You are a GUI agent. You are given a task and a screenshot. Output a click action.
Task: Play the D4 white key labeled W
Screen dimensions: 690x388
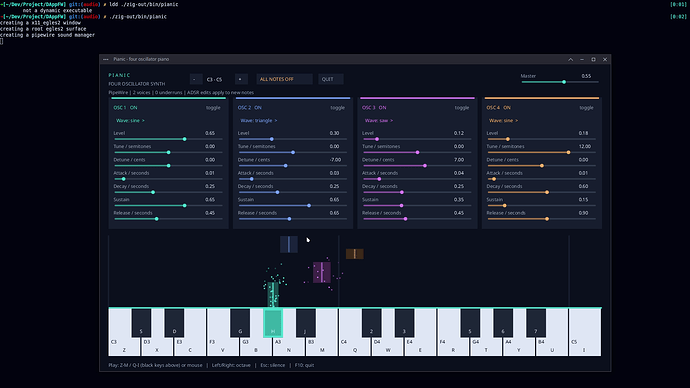[x=388, y=348]
